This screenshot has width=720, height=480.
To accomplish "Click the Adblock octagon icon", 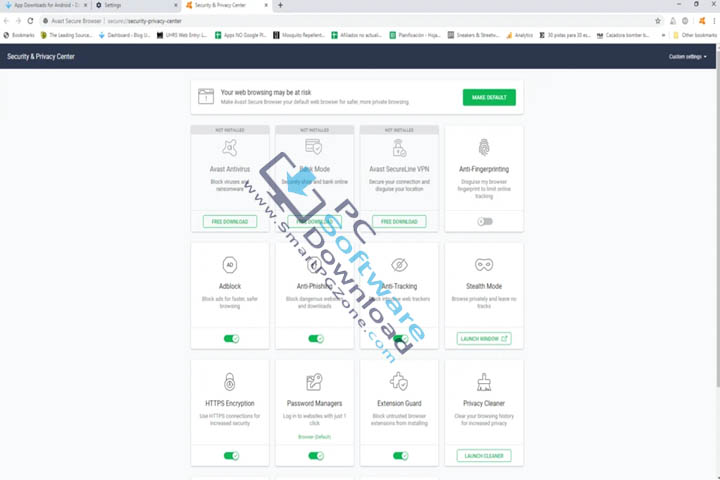I will [230, 265].
